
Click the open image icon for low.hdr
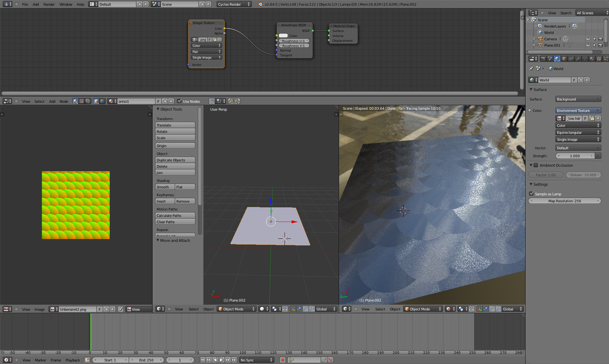coord(592,118)
